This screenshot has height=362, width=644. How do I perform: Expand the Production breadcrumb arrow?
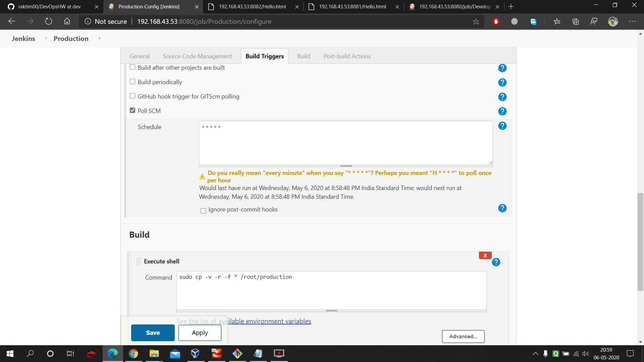click(99, 39)
